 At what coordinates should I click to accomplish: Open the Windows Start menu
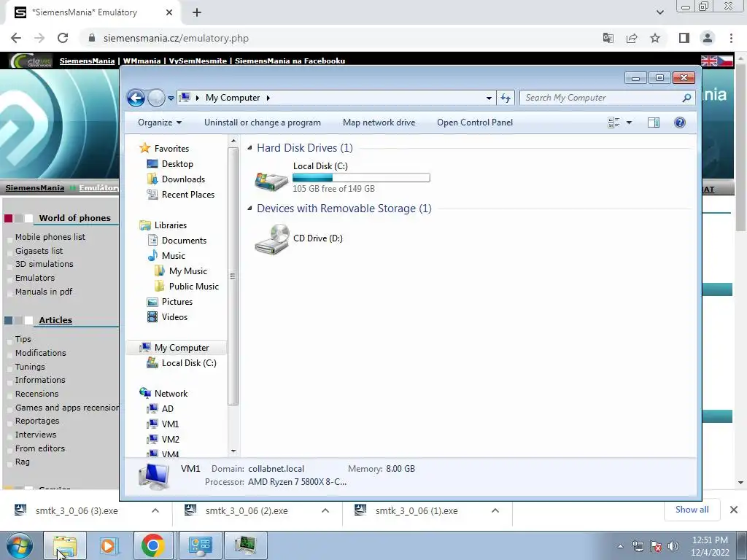tap(20, 545)
